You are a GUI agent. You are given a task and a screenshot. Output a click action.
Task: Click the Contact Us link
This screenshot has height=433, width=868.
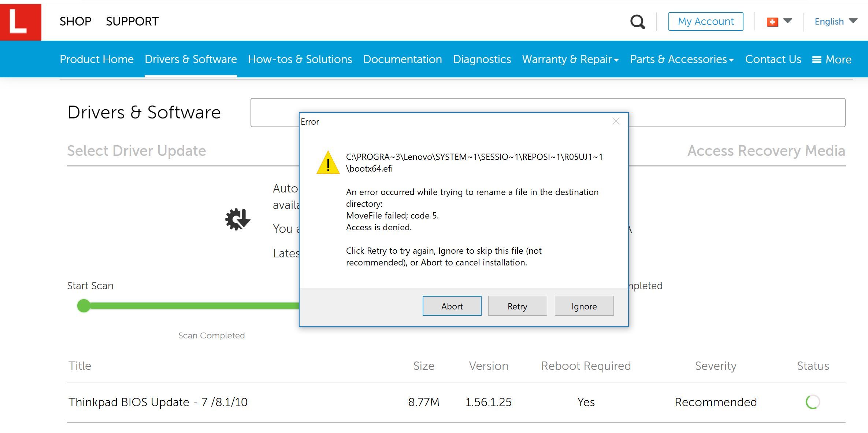pyautogui.click(x=773, y=59)
